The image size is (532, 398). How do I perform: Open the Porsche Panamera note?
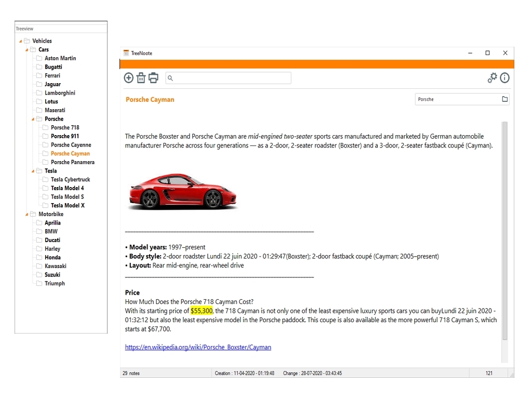(x=73, y=162)
